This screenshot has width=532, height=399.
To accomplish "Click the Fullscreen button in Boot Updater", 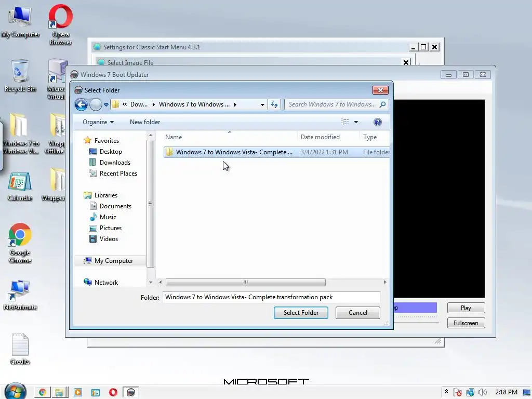I will [x=466, y=323].
